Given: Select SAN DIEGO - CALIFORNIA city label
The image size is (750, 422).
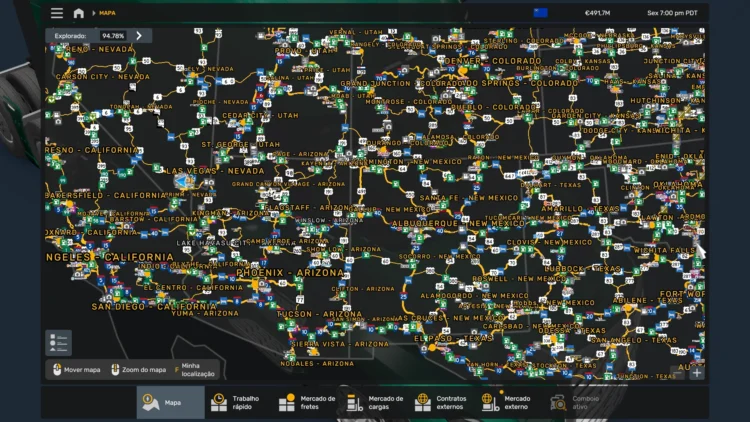Looking at the screenshot, I should tap(154, 307).
